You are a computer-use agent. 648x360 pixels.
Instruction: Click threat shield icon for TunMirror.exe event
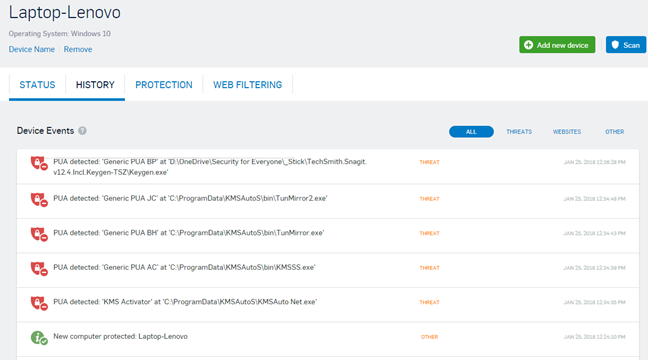click(x=39, y=234)
